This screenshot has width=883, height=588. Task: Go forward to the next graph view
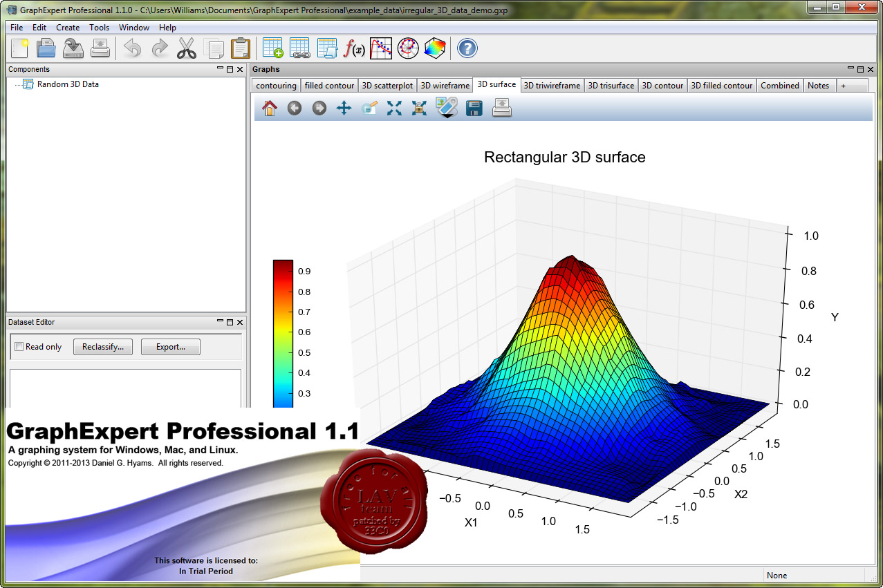319,108
